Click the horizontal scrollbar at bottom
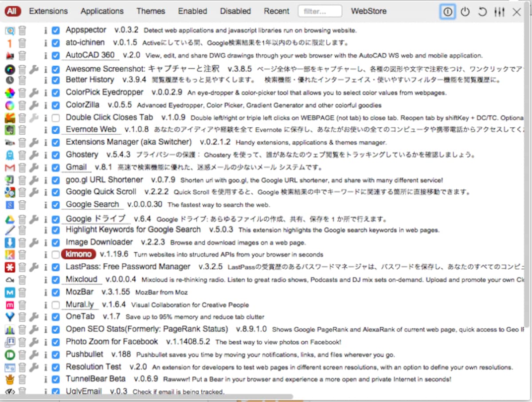This screenshot has width=532, height=402. [x=147, y=396]
